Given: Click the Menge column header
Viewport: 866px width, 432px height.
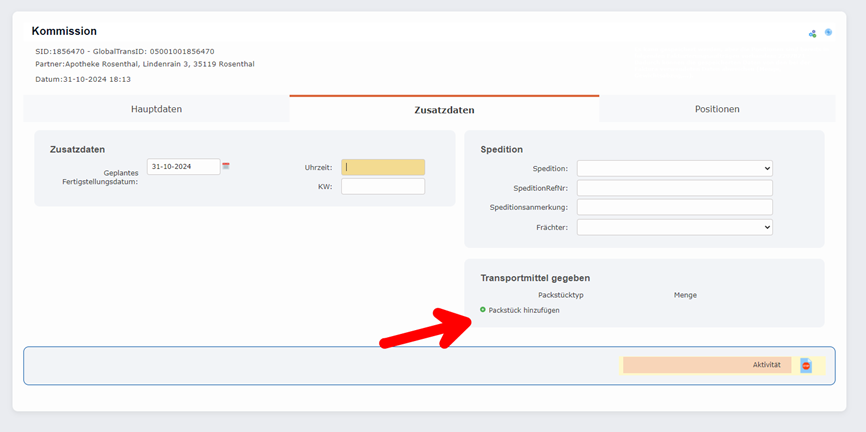Looking at the screenshot, I should (x=685, y=295).
